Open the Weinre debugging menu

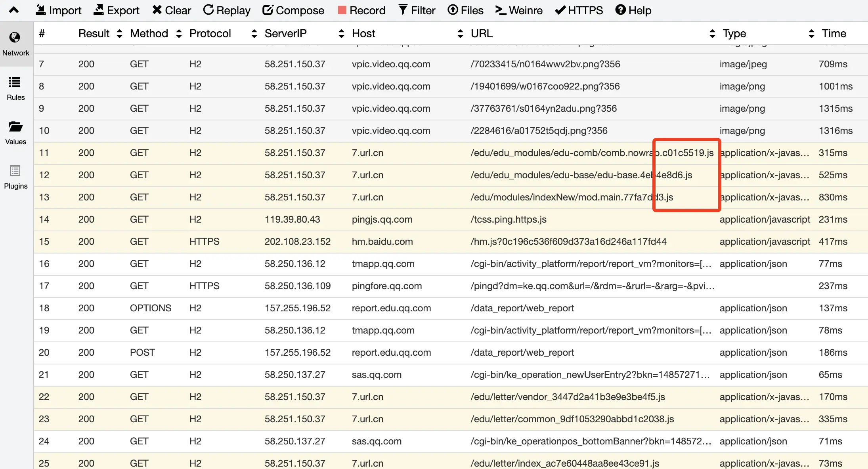coord(519,10)
